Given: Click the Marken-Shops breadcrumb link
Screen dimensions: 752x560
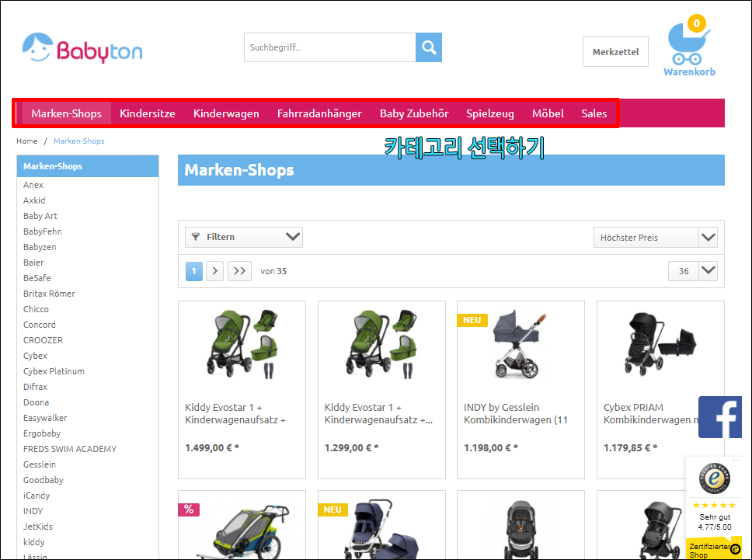Looking at the screenshot, I should point(79,141).
